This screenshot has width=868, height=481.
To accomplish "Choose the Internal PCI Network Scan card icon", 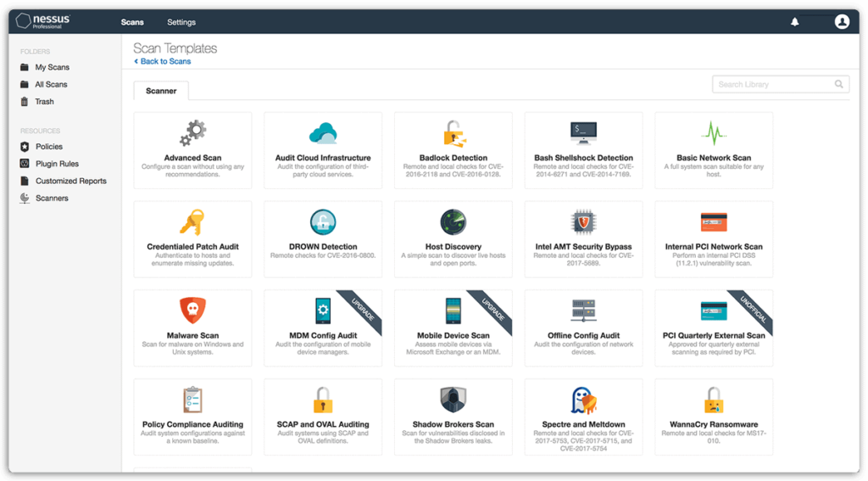I will click(x=714, y=222).
